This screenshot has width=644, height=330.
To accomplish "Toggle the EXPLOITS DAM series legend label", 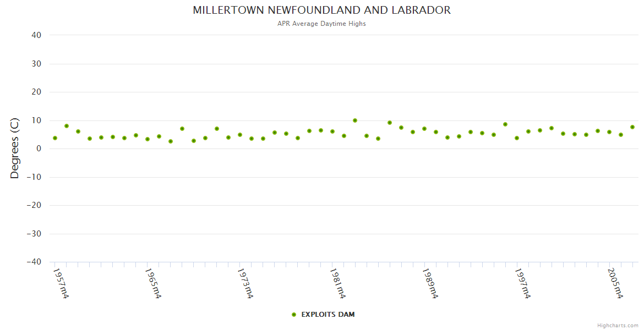I will tap(328, 315).
